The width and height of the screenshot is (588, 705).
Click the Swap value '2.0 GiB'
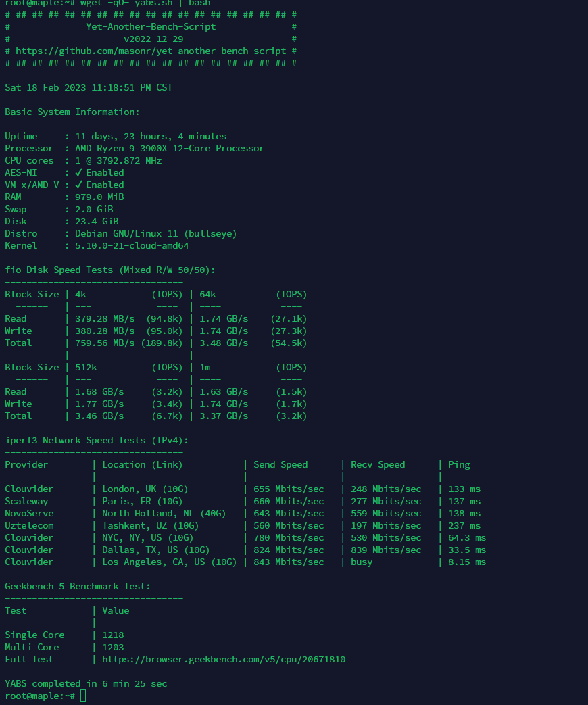(x=94, y=209)
